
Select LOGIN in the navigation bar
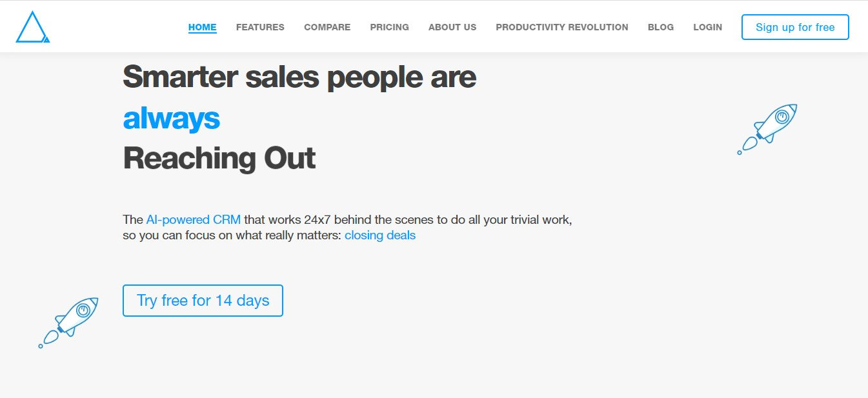point(708,27)
